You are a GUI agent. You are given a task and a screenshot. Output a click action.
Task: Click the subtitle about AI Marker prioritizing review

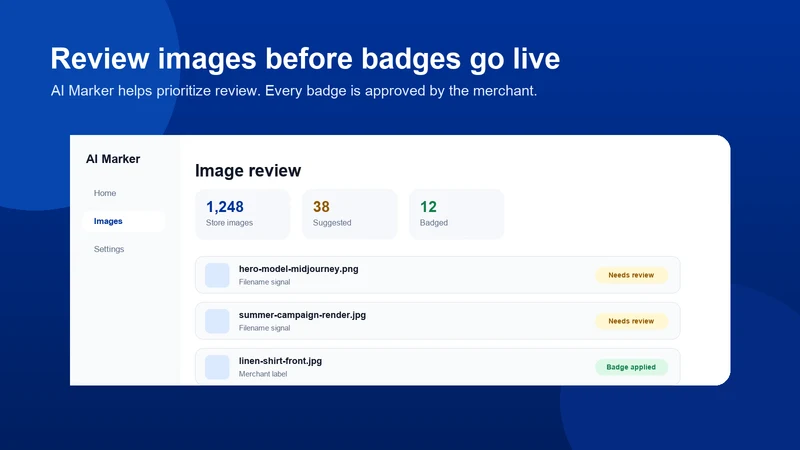point(294,91)
